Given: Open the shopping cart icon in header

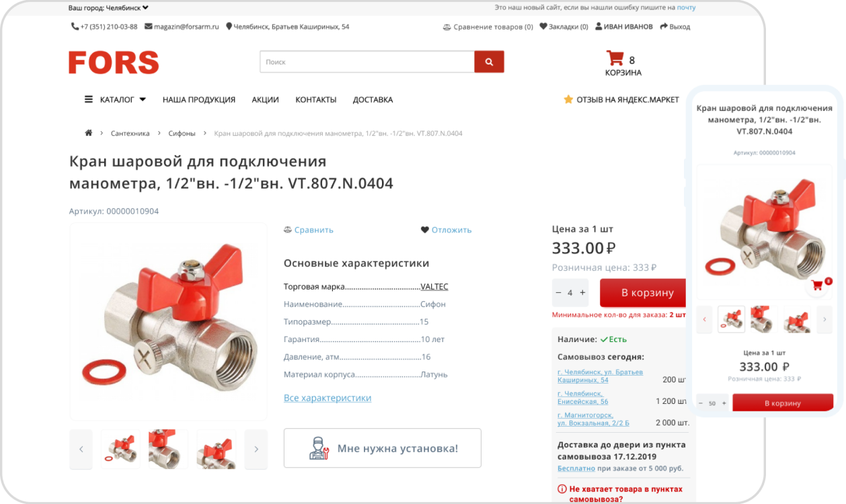Looking at the screenshot, I should pos(615,58).
